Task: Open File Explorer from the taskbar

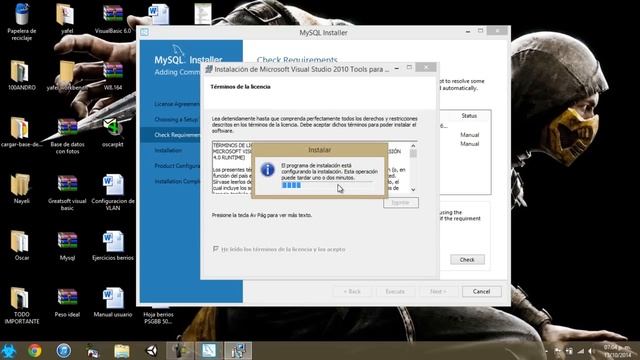Action: [x=122, y=351]
